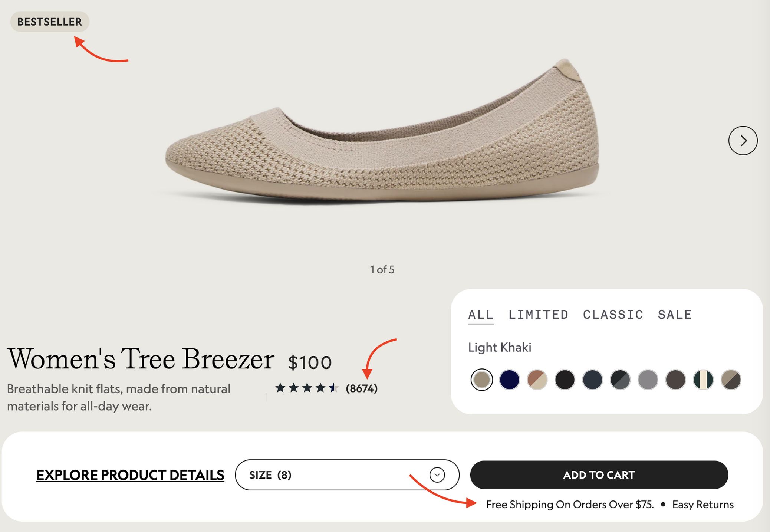Select the Light Khaki color swatch
Image resolution: width=770 pixels, height=532 pixels.
pyautogui.click(x=481, y=380)
